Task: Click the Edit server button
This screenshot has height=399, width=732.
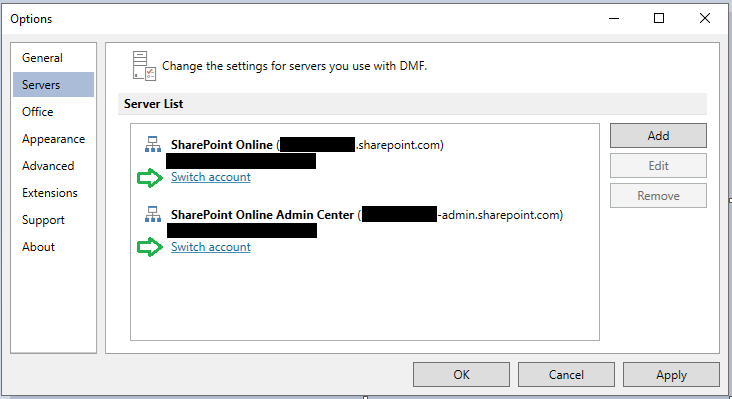Action: point(658,166)
